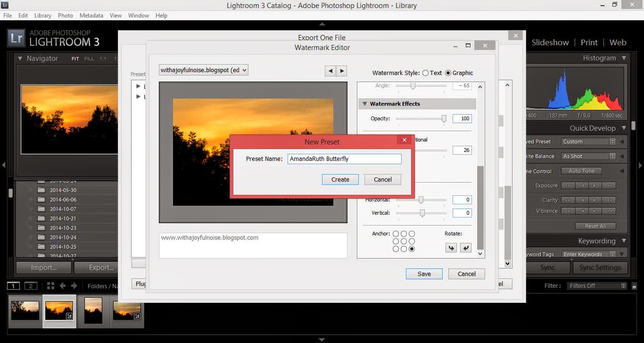
Task: Open the Metadata menu
Action: pos(91,16)
